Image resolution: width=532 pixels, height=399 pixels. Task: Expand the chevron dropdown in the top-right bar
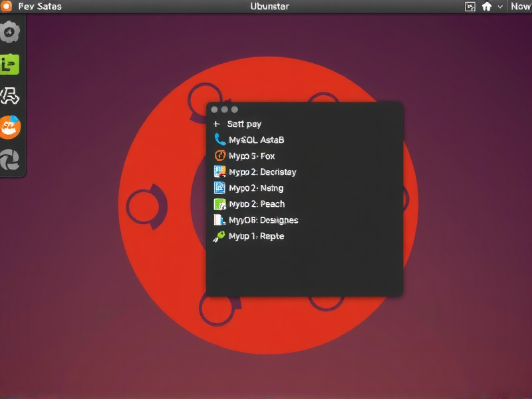click(x=501, y=6)
